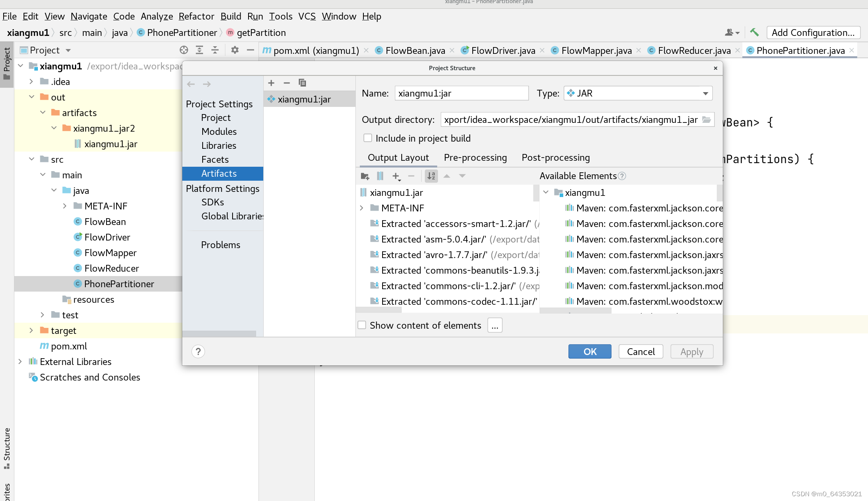The width and height of the screenshot is (868, 501).
Task: Enable Include in project build checkbox
Action: click(368, 138)
